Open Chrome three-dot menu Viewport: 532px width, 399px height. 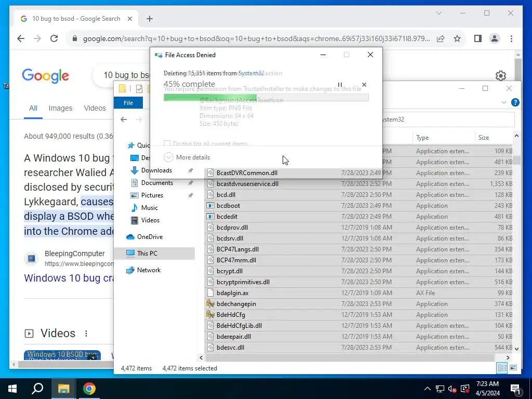(511, 38)
